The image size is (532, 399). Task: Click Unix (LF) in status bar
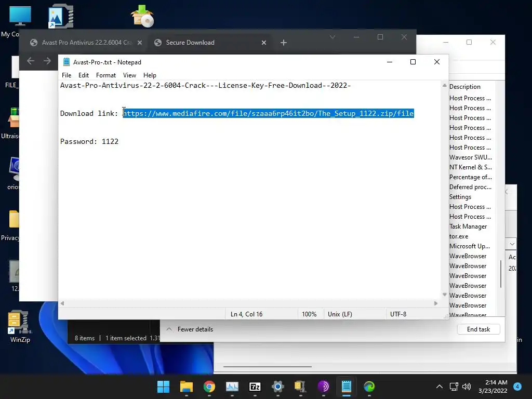[x=340, y=314]
